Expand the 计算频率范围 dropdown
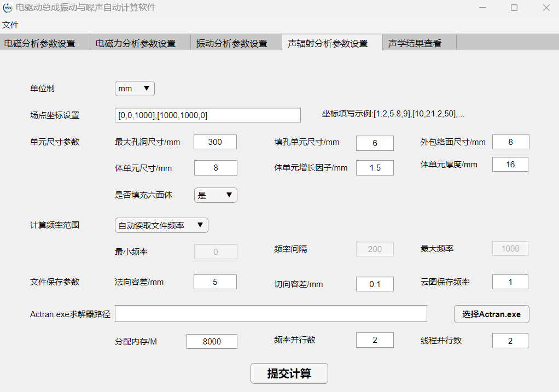The image size is (559, 392). (161, 225)
